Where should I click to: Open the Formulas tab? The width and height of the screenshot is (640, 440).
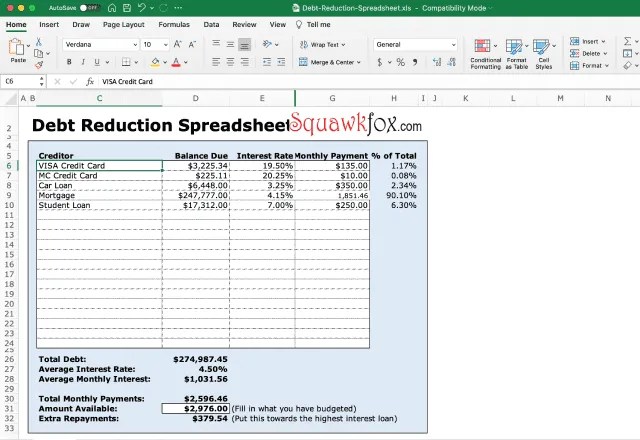(174, 24)
